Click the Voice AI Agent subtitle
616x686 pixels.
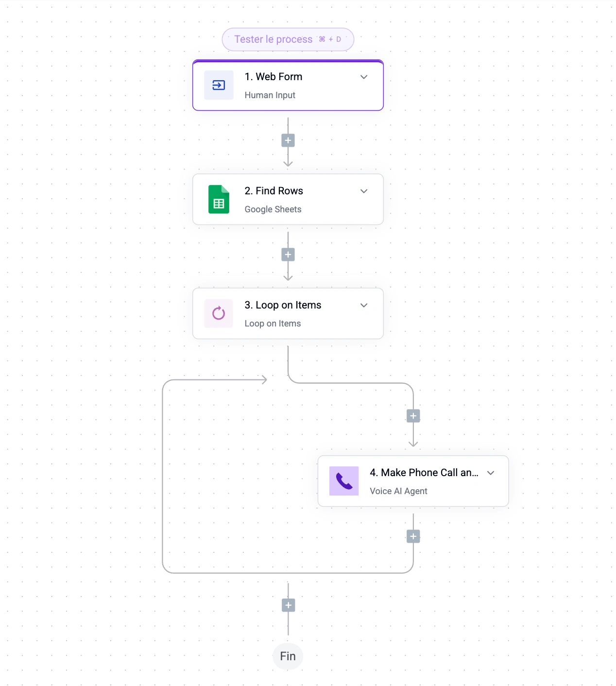point(398,491)
